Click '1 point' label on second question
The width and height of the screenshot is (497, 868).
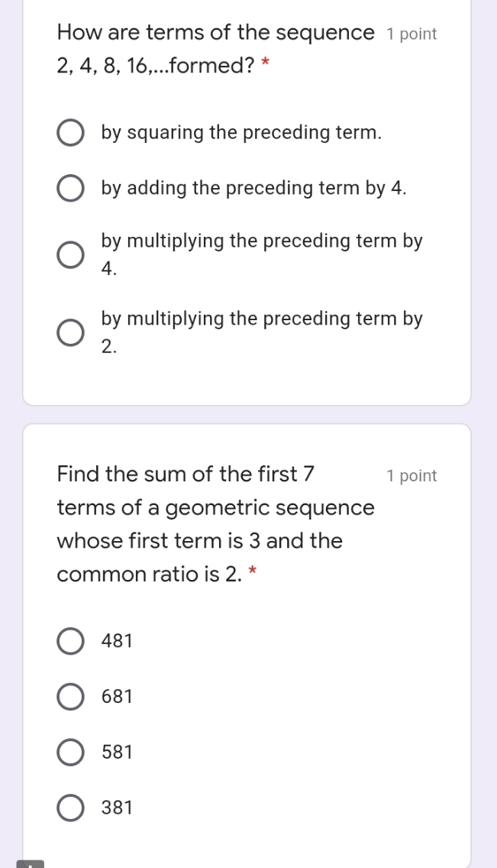tap(411, 475)
